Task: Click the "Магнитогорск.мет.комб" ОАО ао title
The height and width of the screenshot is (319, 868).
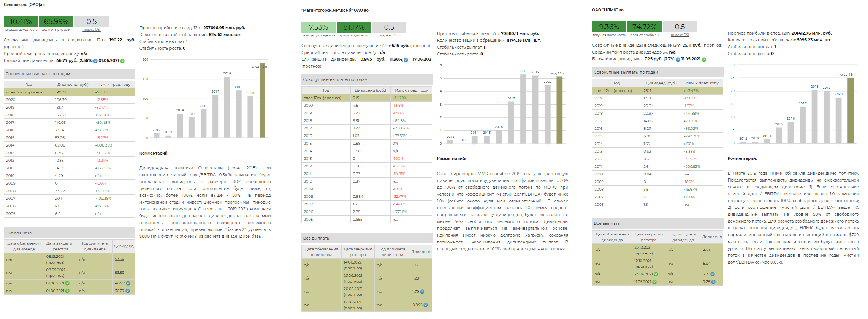Action: tap(335, 10)
